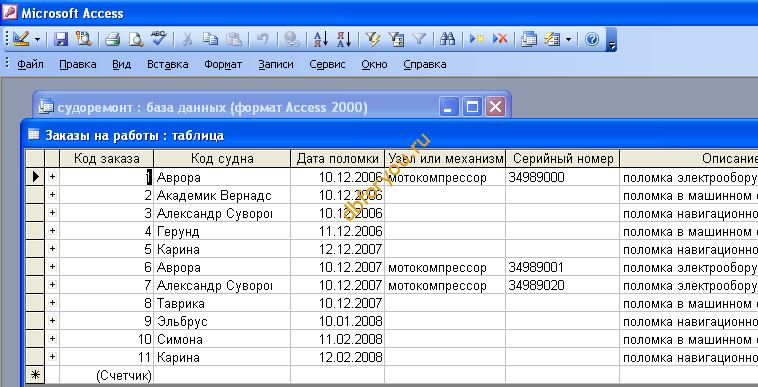Viewport: 758px width, 387px height.
Task: Click the (Счетчик) cell in new row
Action: pos(106,374)
